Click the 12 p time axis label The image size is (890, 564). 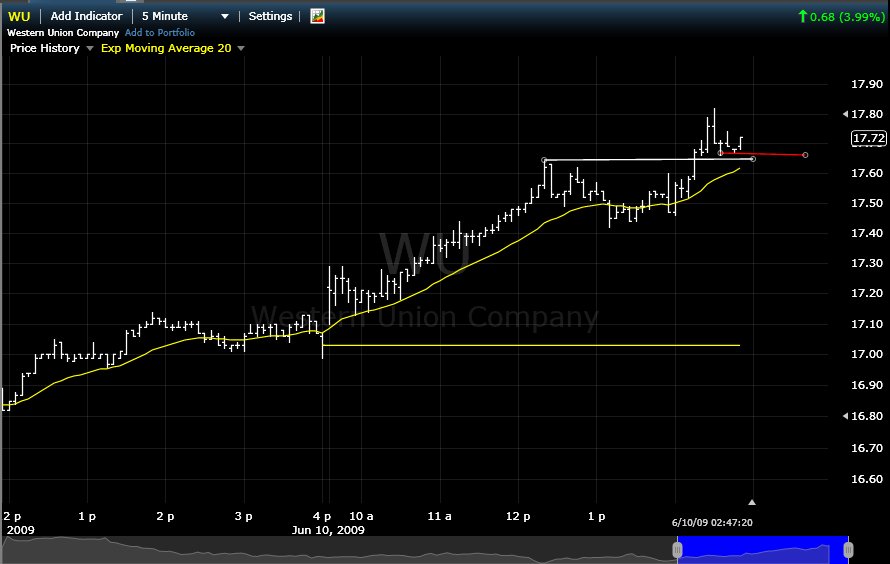click(518, 516)
